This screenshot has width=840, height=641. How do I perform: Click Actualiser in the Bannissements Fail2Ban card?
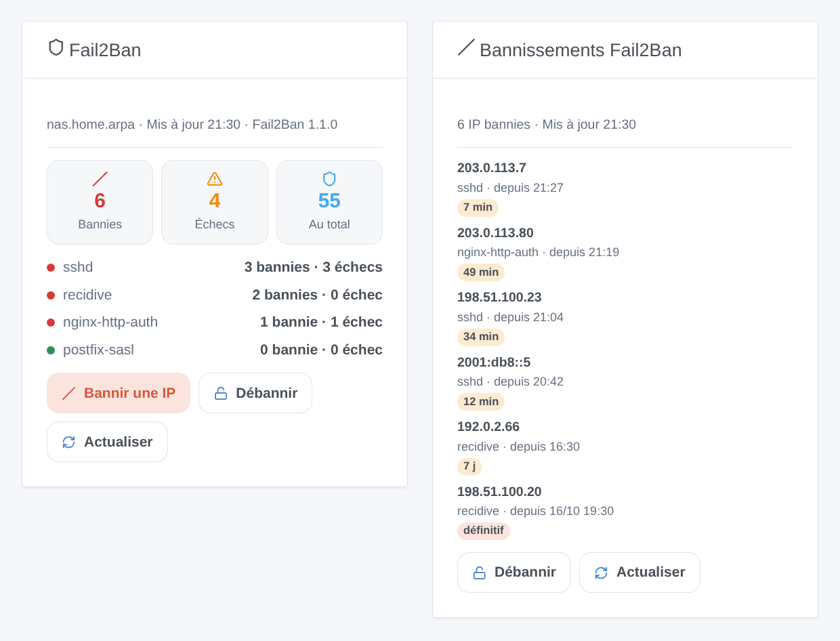pyautogui.click(x=639, y=573)
